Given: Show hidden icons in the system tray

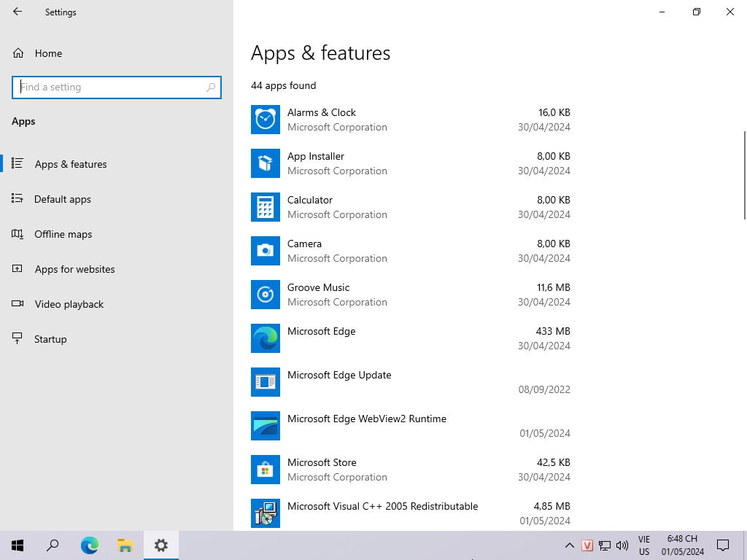Looking at the screenshot, I should [570, 545].
